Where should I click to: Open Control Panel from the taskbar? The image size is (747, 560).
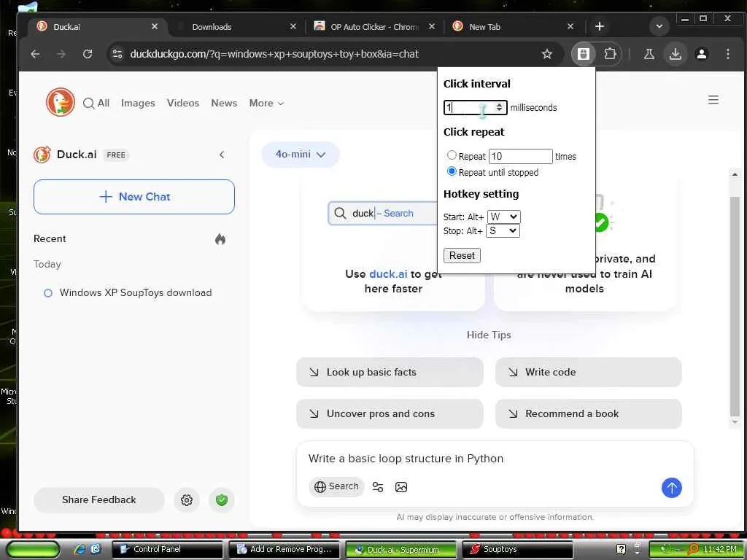coord(167,550)
